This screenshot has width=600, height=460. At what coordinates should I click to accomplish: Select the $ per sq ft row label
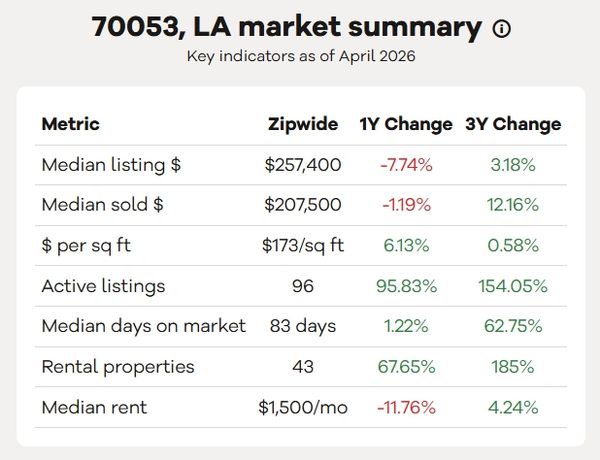[86, 245]
